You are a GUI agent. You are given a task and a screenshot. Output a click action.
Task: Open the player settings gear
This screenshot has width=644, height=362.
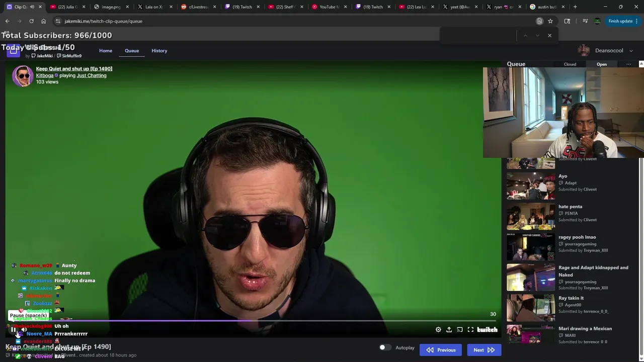pyautogui.click(x=438, y=330)
